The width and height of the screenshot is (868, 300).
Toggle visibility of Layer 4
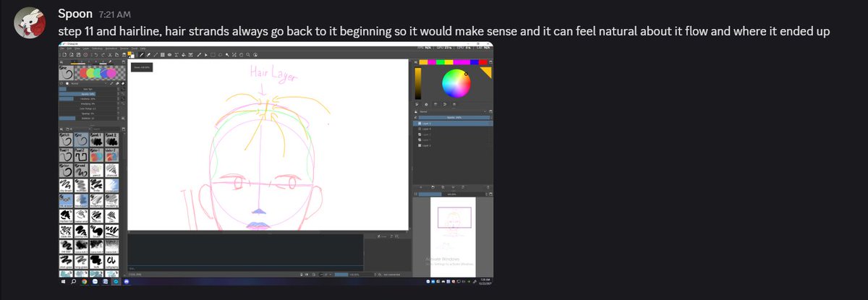pos(419,129)
